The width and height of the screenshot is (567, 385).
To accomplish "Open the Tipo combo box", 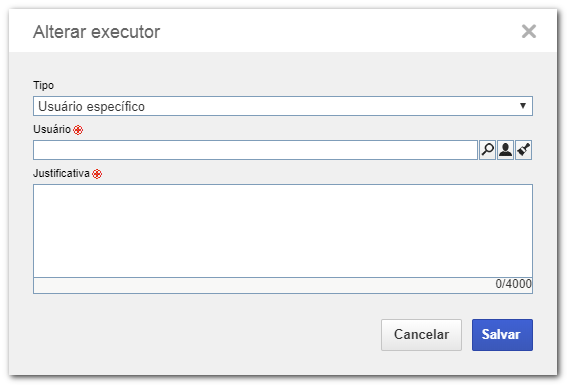I will pos(283,106).
